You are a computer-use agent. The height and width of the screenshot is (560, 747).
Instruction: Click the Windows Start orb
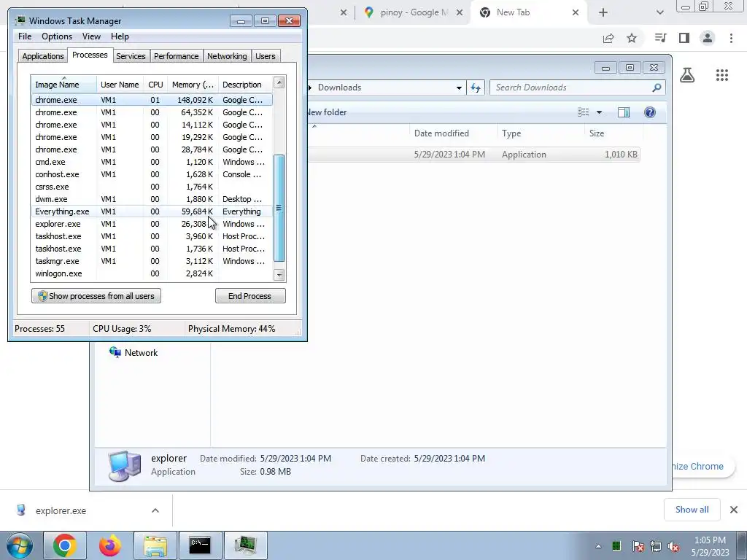coord(20,545)
